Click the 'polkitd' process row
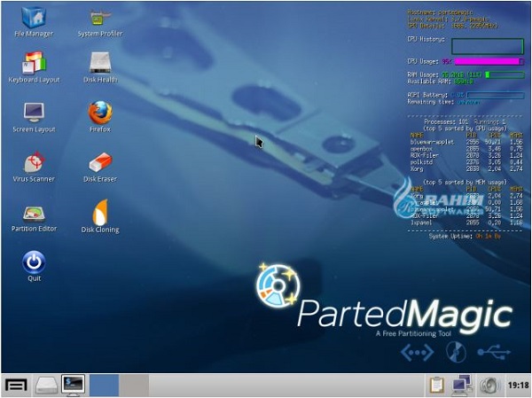The image size is (532, 398). pos(466,162)
